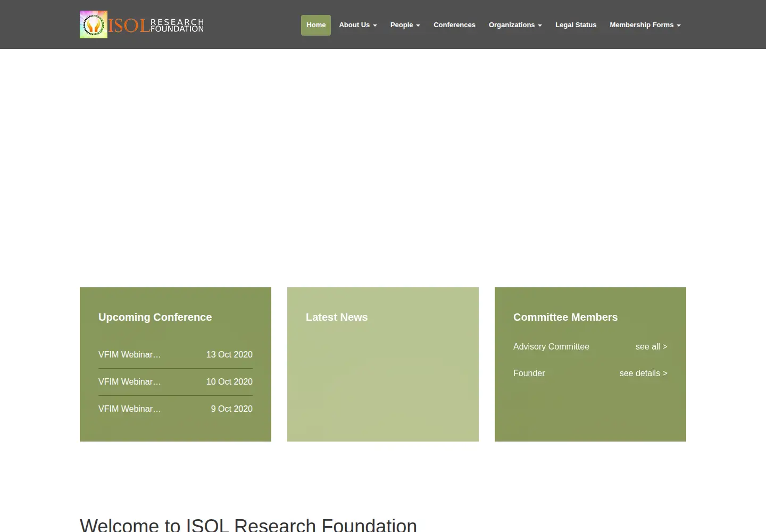Click the 13 Oct 2020 date

tap(229, 355)
